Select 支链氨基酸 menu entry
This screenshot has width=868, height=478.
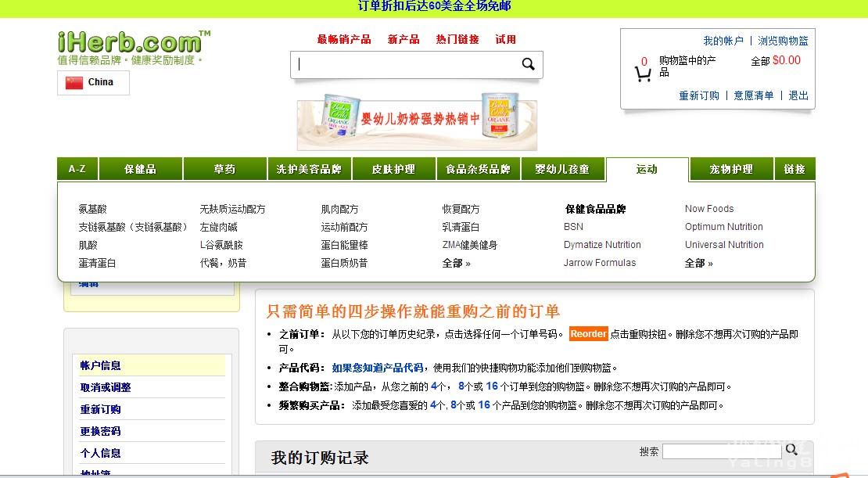(x=134, y=227)
